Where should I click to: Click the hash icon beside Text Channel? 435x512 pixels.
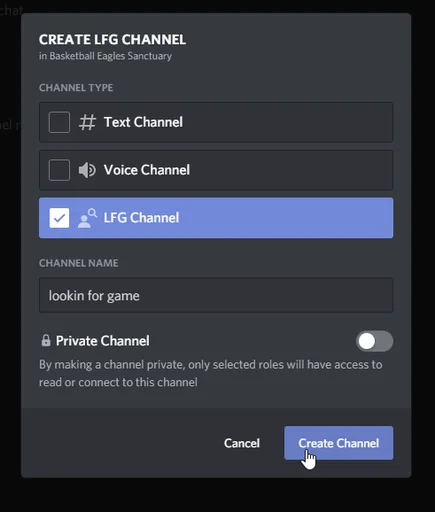[87, 122]
